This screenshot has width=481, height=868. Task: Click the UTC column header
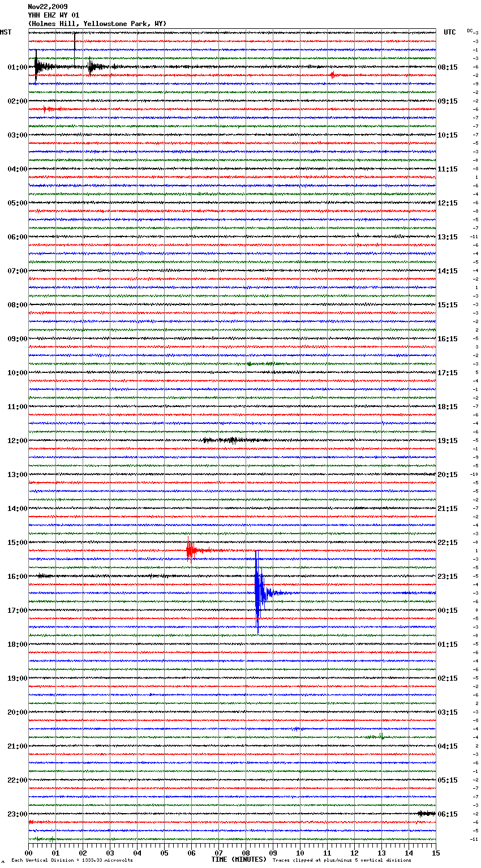[449, 32]
